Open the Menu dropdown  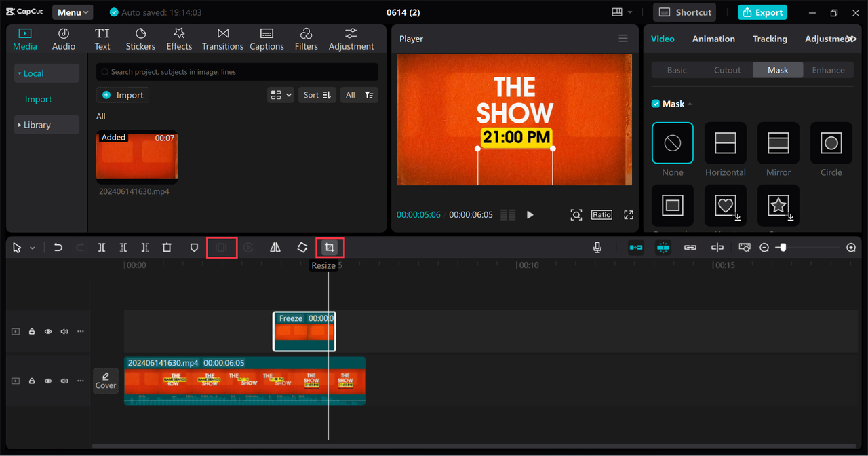click(73, 12)
